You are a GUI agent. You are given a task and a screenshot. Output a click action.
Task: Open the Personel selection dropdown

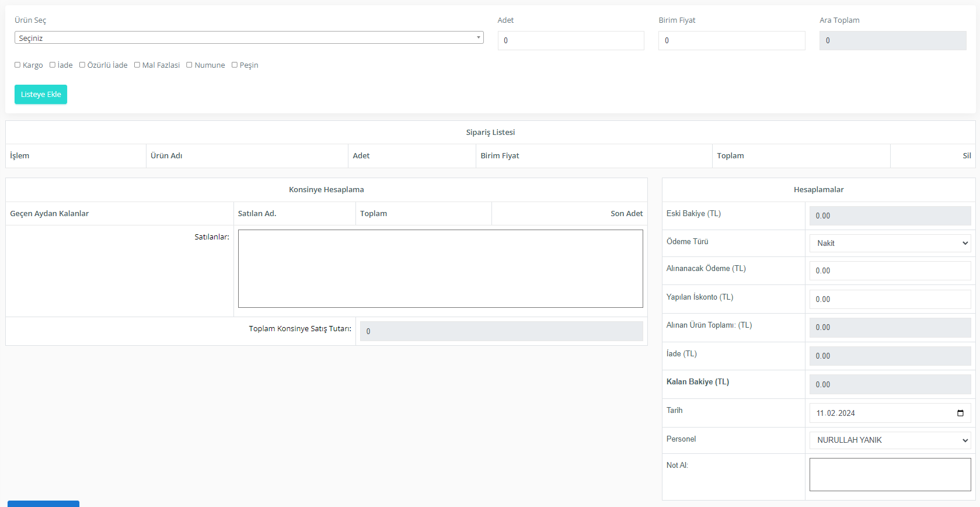point(890,440)
